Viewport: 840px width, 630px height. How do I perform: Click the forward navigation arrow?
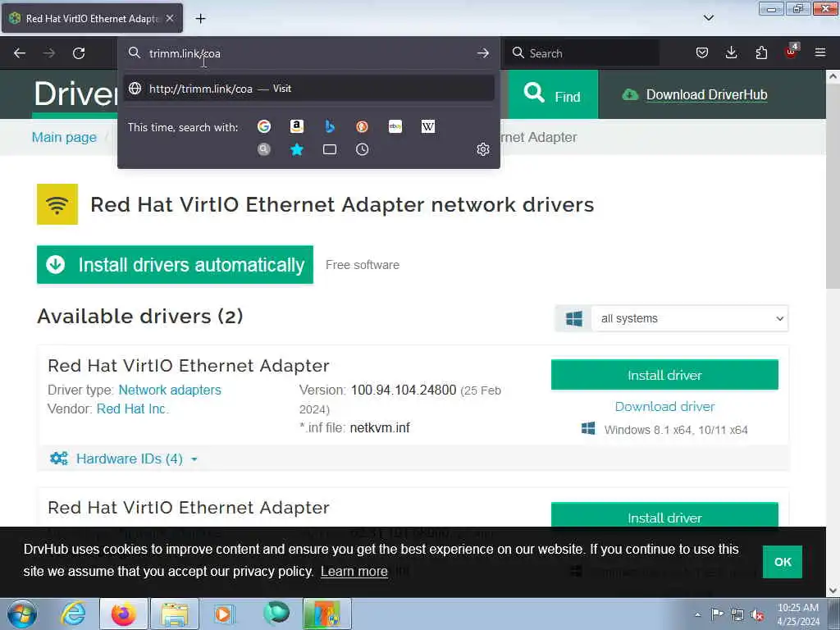[x=48, y=53]
